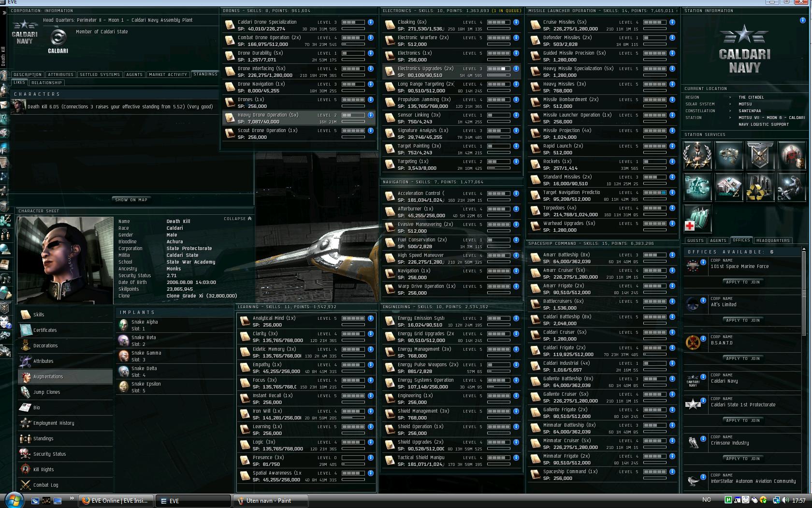Click the Caldari faction logo icon
This screenshot has height=508, width=812.
58,41
